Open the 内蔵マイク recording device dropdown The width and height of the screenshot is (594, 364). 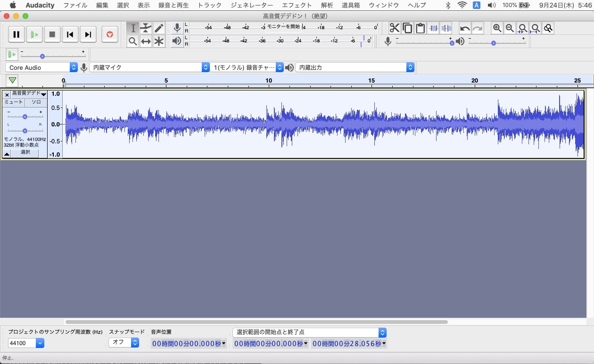point(149,67)
